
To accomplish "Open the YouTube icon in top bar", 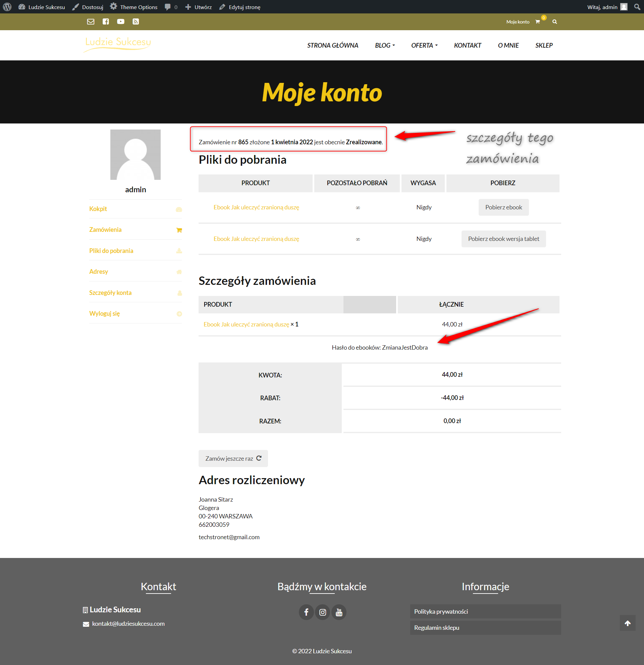I will click(121, 22).
